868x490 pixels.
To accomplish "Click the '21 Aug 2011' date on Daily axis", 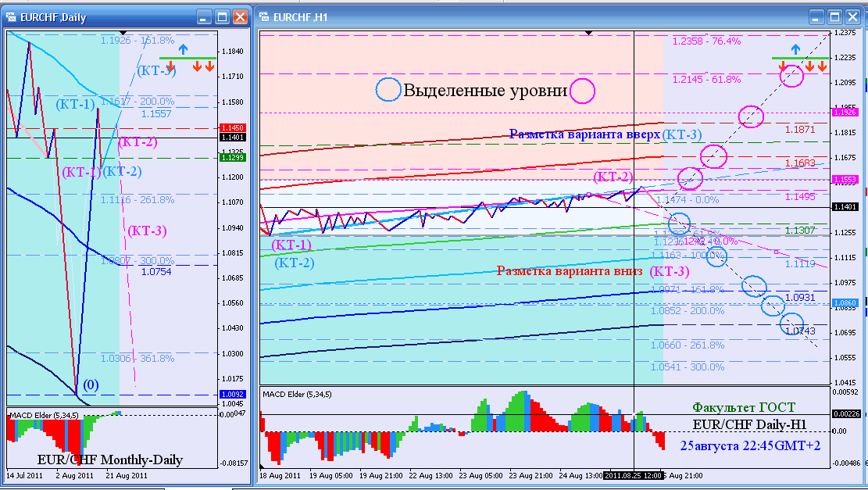I will point(127,476).
